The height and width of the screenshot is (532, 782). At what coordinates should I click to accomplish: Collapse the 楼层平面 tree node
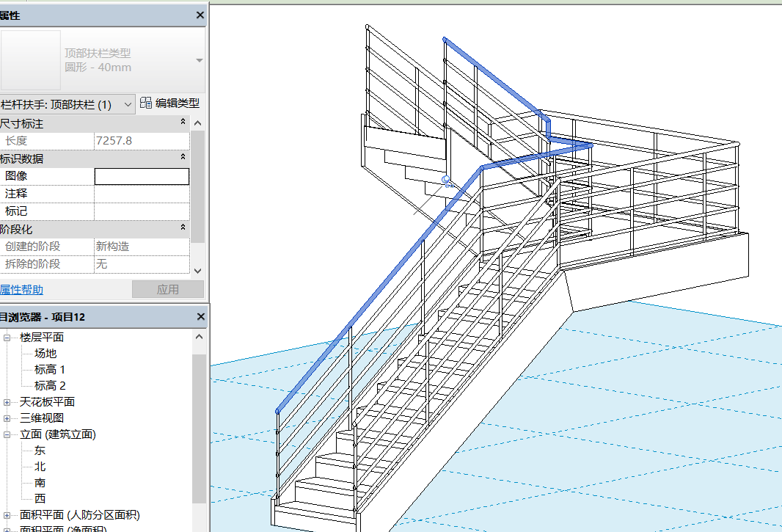click(7, 337)
